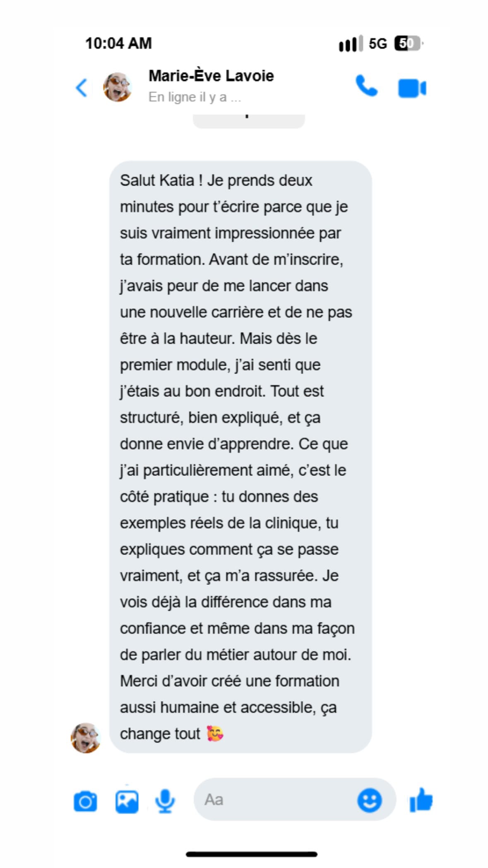Open Marie-Ève Lavoie's contact name in header
The image size is (488, 868).
click(211, 76)
